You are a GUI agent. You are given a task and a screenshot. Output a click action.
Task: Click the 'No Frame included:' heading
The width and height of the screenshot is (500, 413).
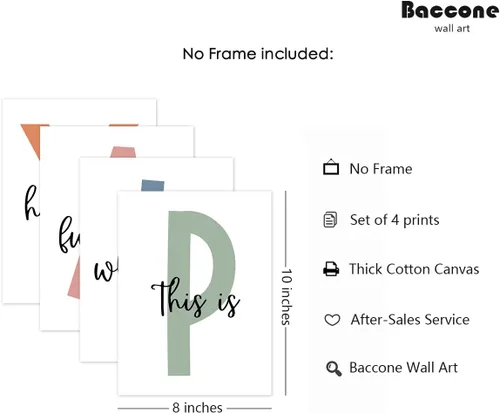(x=258, y=54)
